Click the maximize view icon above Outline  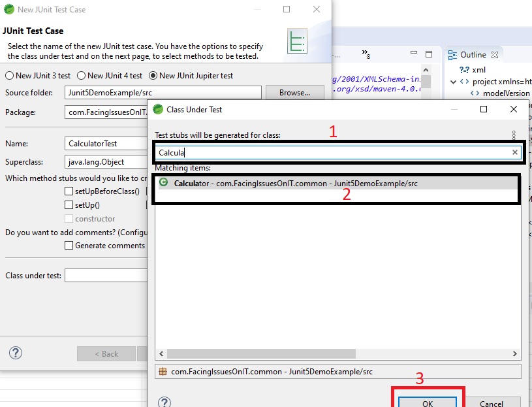point(428,54)
